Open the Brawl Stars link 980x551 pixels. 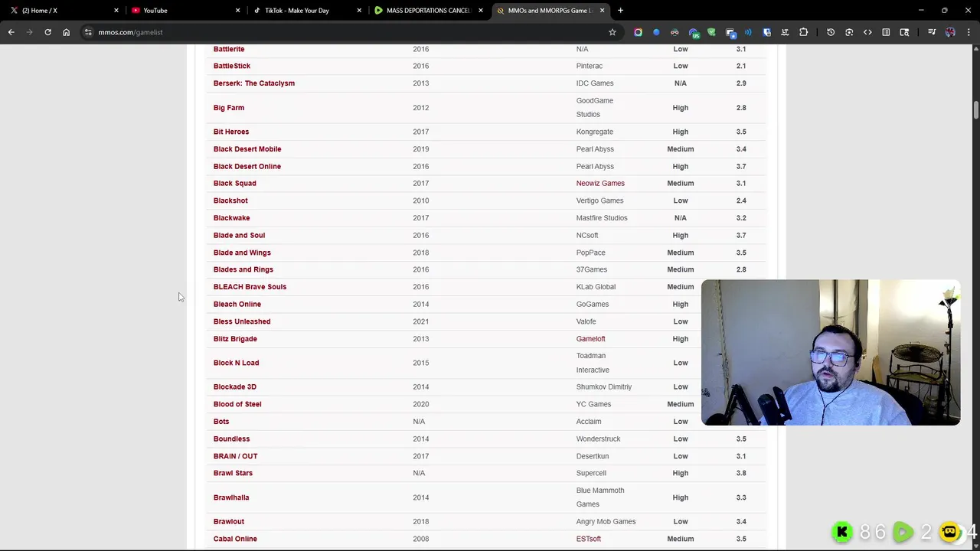click(233, 473)
